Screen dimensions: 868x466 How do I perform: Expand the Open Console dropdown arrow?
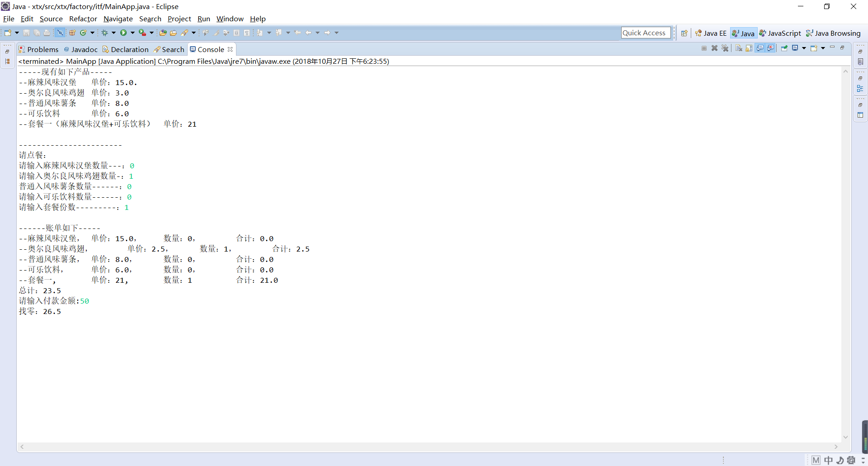pyautogui.click(x=823, y=48)
